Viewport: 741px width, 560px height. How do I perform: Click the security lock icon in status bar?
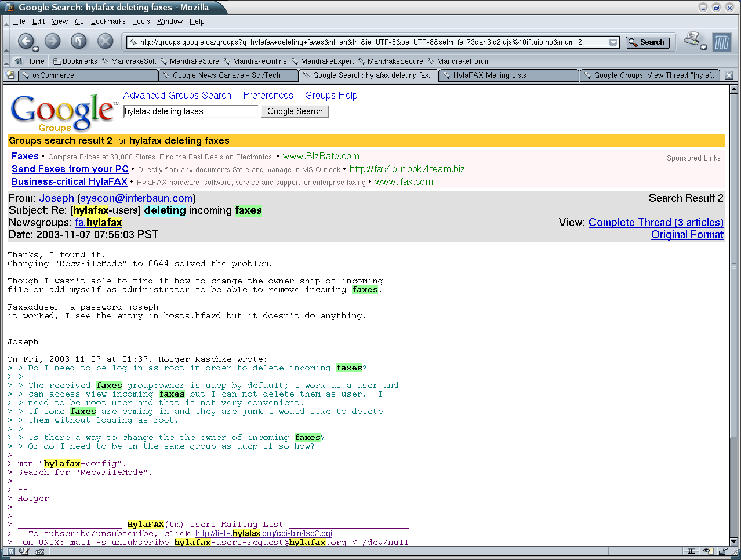click(724, 552)
